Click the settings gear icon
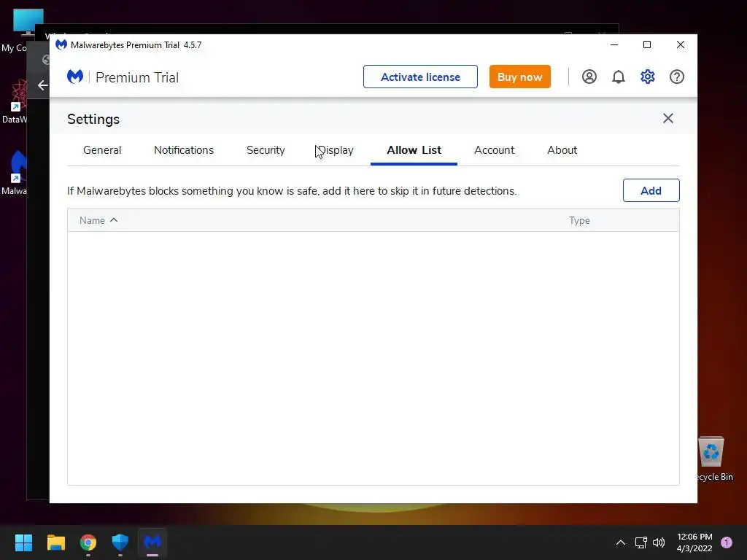The height and width of the screenshot is (560, 747). click(x=648, y=77)
